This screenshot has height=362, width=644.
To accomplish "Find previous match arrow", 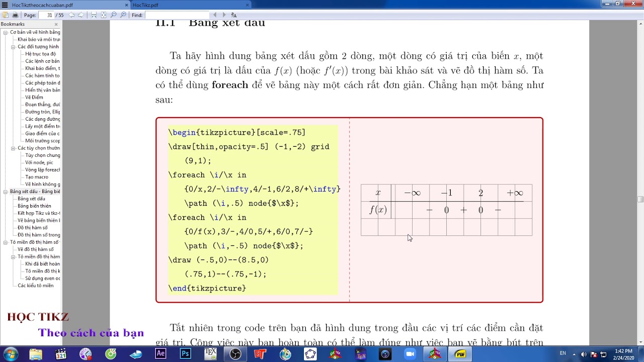I will click(215, 15).
